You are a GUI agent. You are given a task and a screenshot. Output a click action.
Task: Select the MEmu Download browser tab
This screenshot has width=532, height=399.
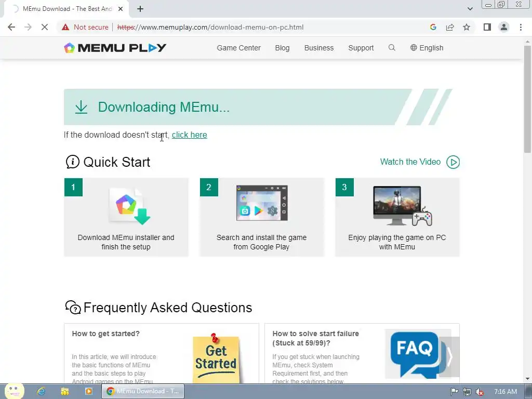click(x=66, y=9)
